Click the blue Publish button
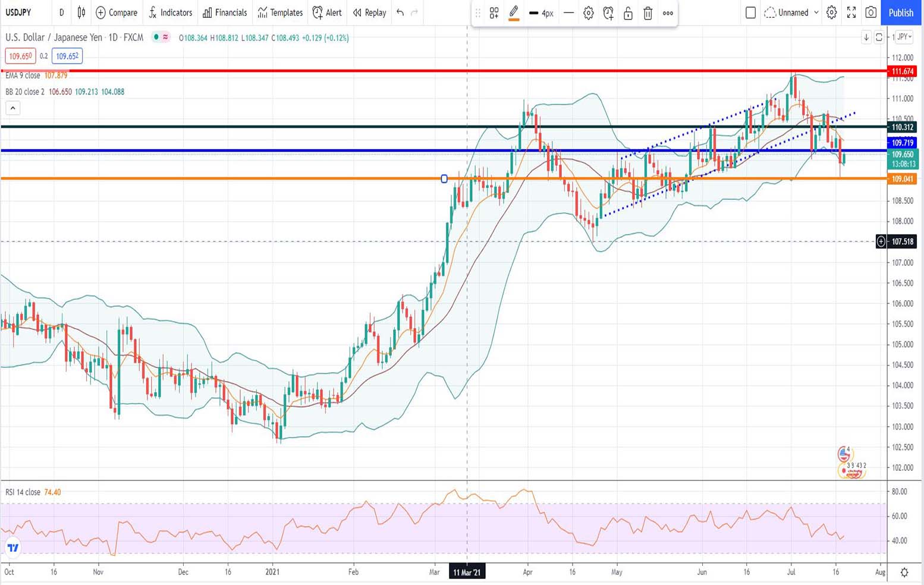924x585 pixels. coord(901,12)
